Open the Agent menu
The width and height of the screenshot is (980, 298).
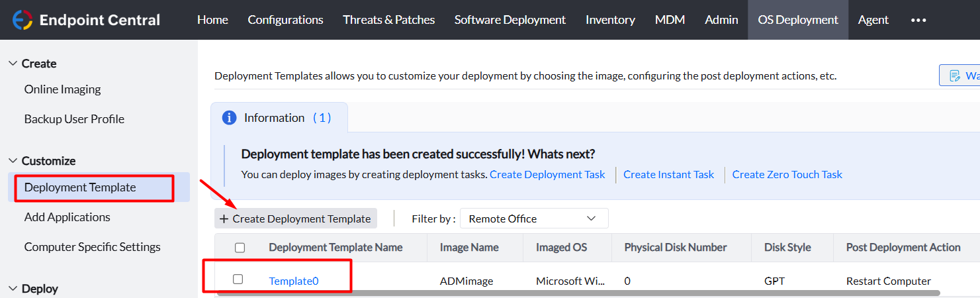873,20
